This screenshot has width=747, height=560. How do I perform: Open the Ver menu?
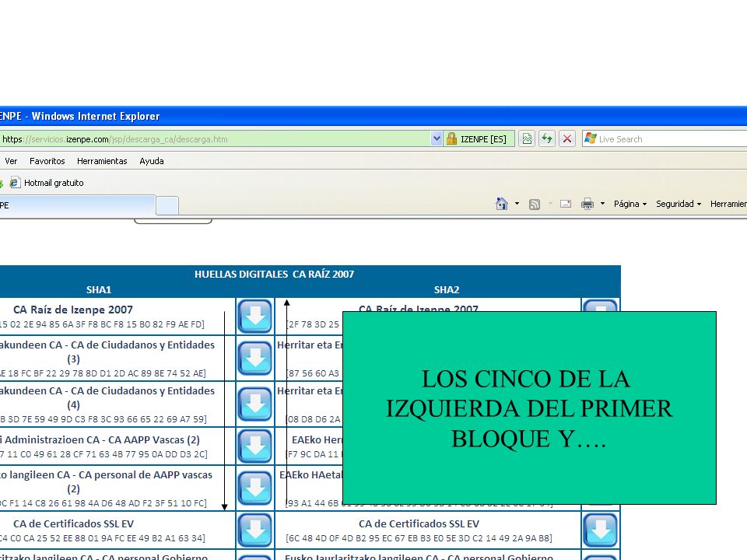[x=10, y=161]
